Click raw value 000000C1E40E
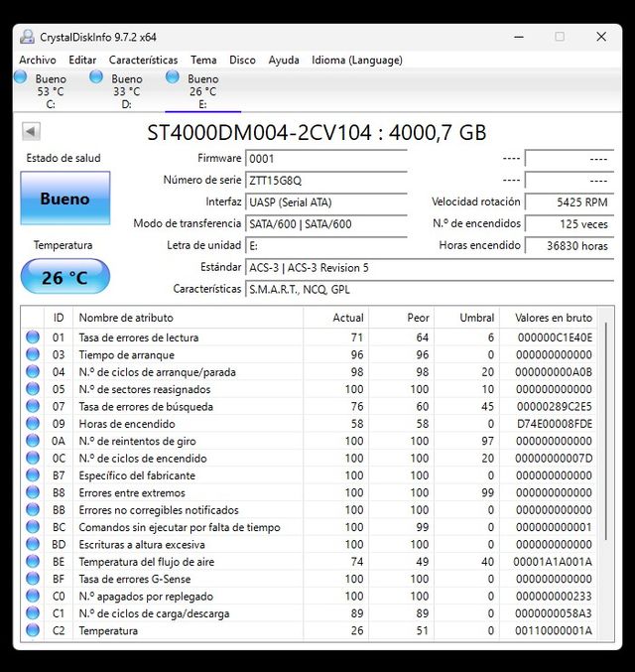This screenshot has width=635, height=672. 555,337
